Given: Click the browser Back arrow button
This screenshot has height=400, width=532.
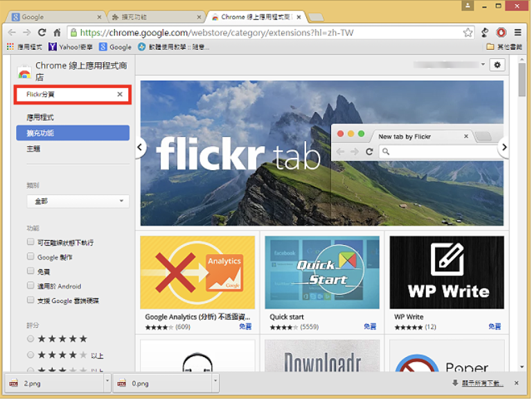Looking at the screenshot, I should [x=12, y=33].
